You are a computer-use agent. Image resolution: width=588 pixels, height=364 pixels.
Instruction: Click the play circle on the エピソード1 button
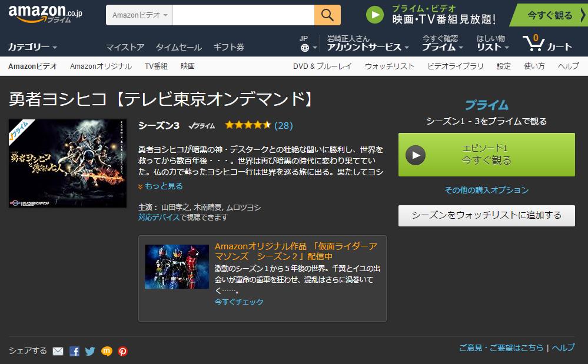coord(416,155)
